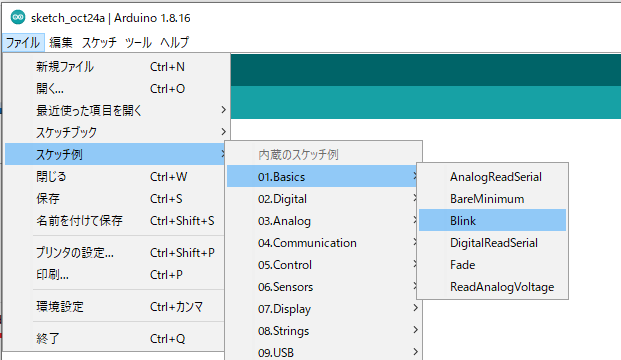621x360 pixels.
Task: Open the ツール menu
Action: 138,42
